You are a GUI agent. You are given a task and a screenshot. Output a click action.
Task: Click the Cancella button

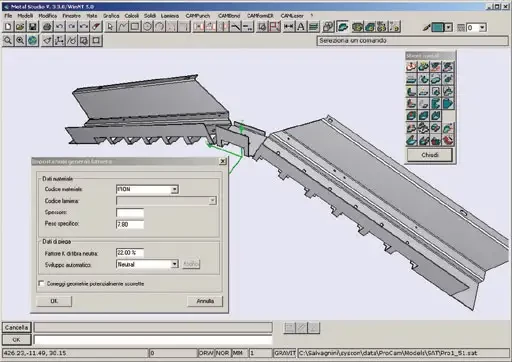click(x=16, y=327)
